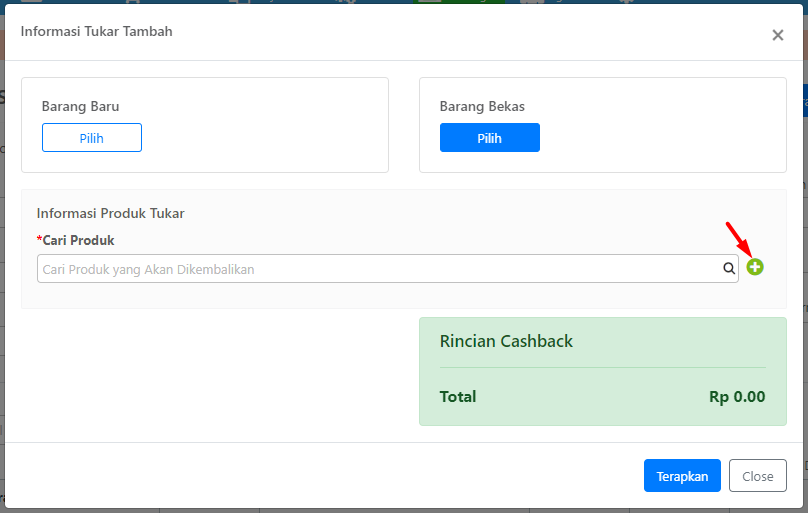The height and width of the screenshot is (513, 808).
Task: Click the red required asterisk
Action: pyautogui.click(x=39, y=240)
